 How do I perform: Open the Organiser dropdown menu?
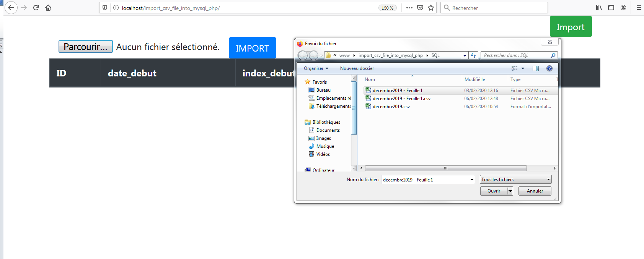316,68
